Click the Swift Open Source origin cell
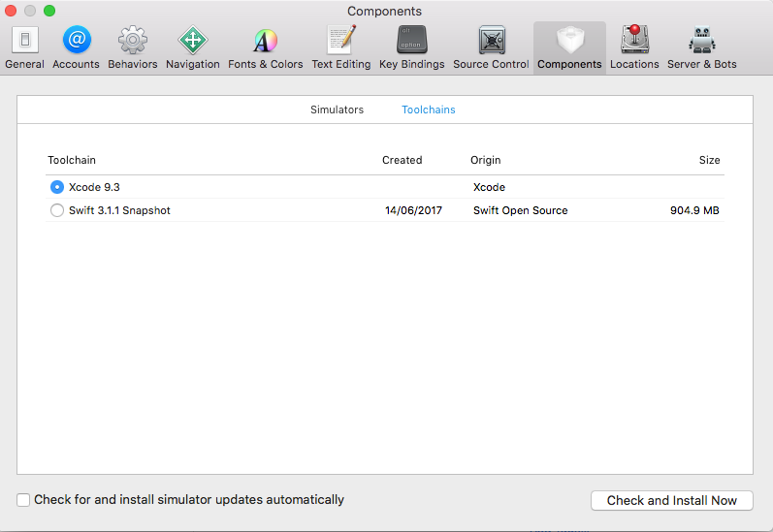 coord(520,210)
